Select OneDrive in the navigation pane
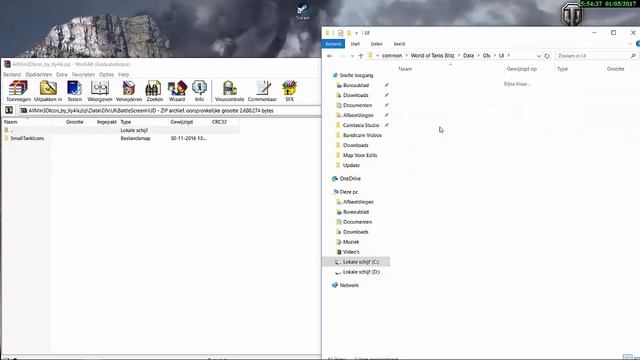This screenshot has height=360, width=640. tap(350, 179)
